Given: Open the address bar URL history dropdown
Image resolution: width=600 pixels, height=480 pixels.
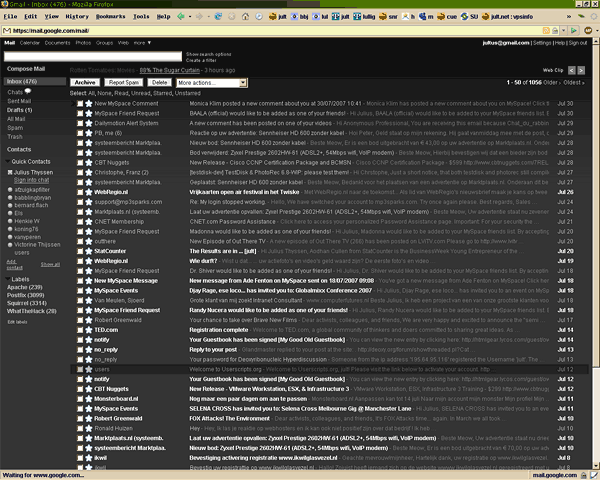Looking at the screenshot, I should pos(564,30).
